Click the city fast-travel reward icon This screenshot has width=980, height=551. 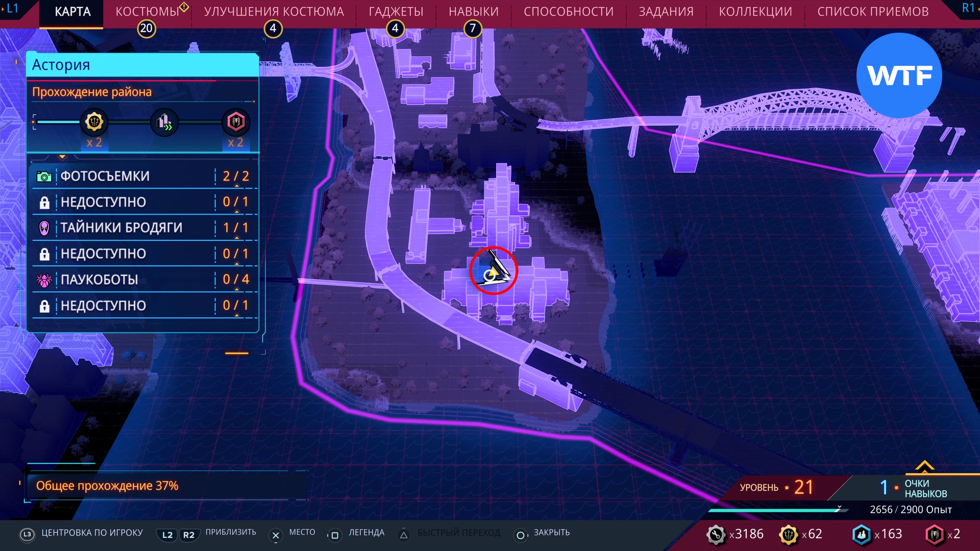coord(164,122)
